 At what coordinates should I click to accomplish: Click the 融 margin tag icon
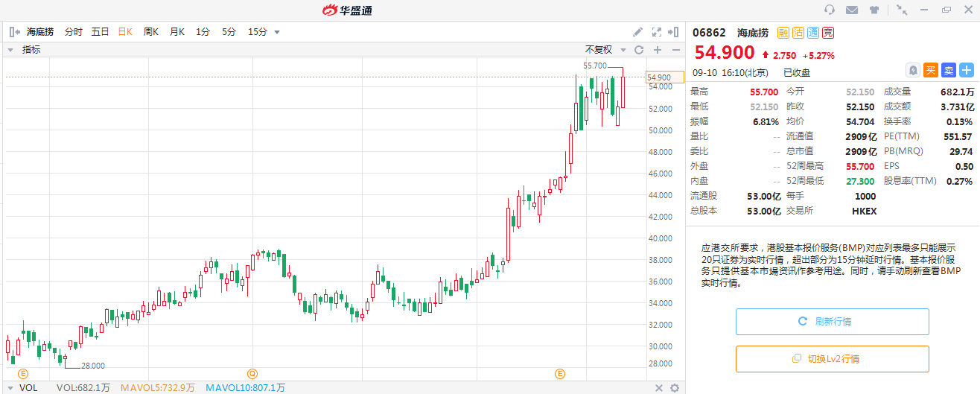[783, 33]
